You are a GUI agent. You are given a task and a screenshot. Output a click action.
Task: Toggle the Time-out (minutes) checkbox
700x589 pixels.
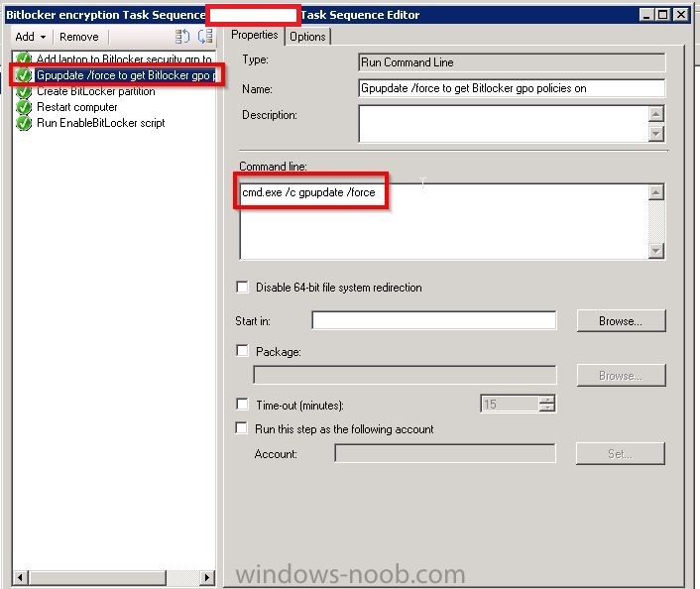[x=242, y=405]
